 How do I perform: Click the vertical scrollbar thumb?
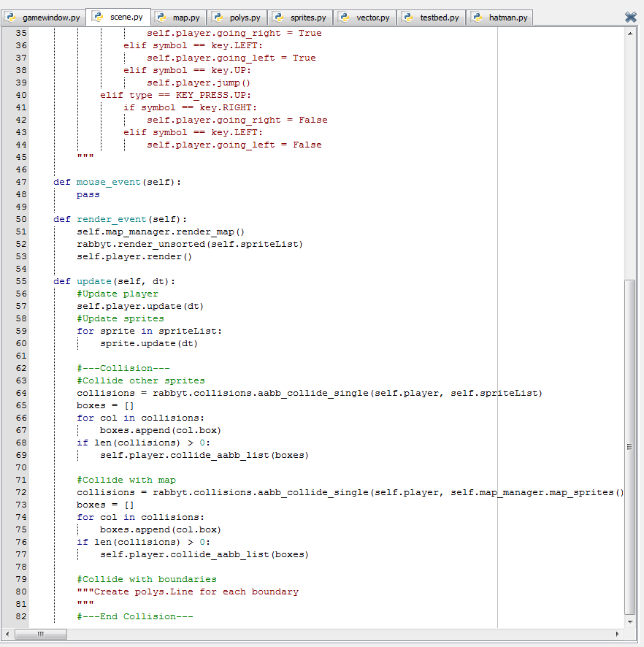(x=631, y=445)
